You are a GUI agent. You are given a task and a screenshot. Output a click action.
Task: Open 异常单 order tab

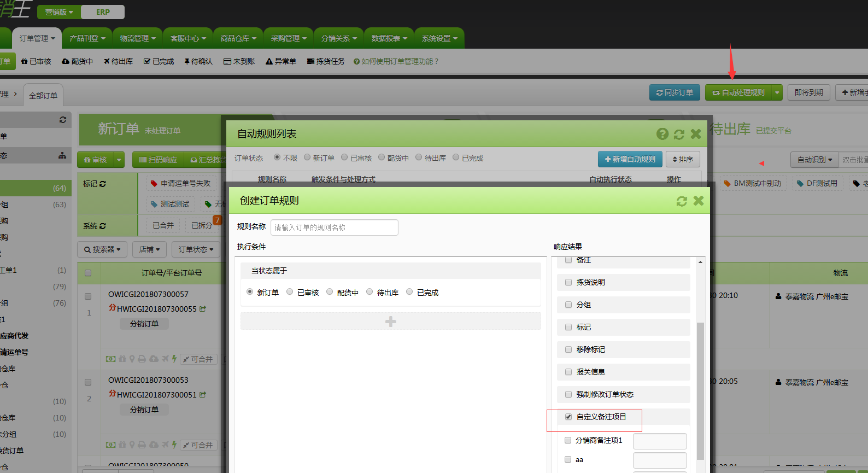pyautogui.click(x=281, y=61)
